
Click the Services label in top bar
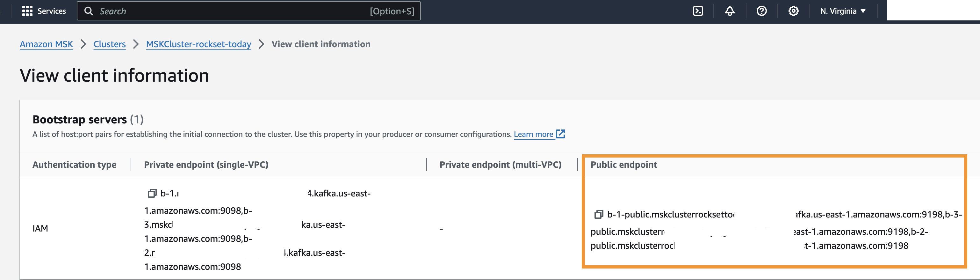[x=52, y=11]
